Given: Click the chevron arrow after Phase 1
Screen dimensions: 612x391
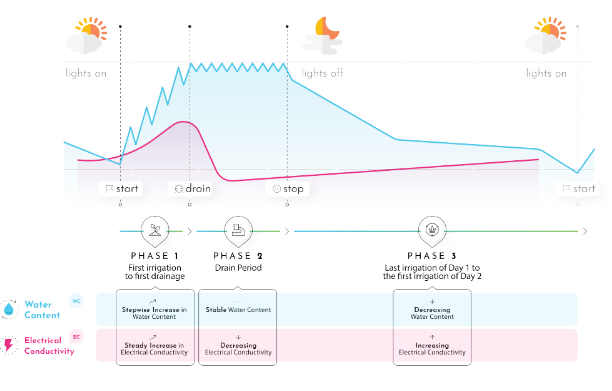Looking at the screenshot, I should point(190,231).
